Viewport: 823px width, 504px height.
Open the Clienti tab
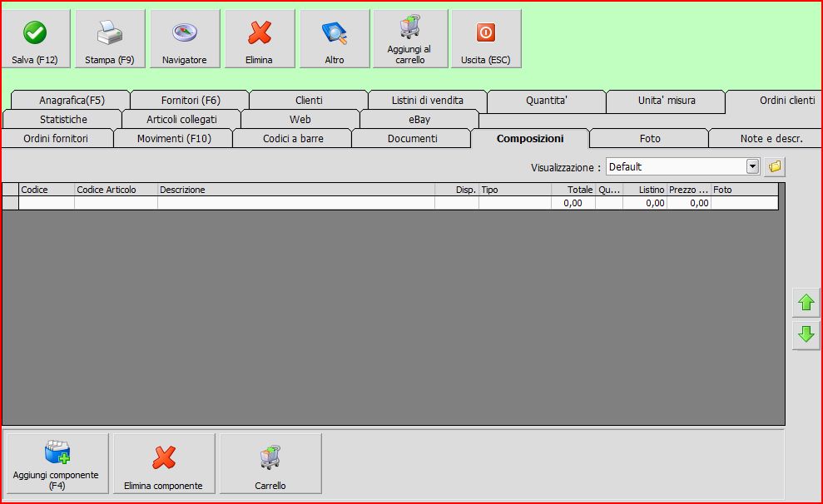coord(309,100)
